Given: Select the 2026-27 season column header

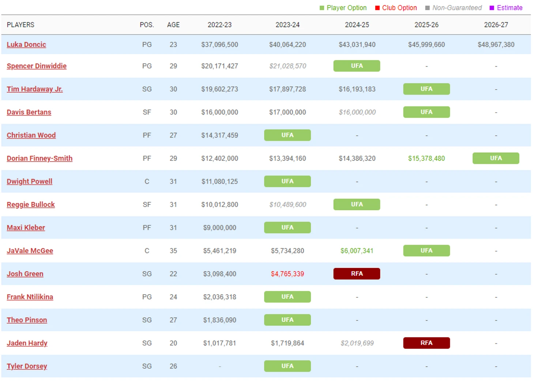Looking at the screenshot, I should [496, 25].
